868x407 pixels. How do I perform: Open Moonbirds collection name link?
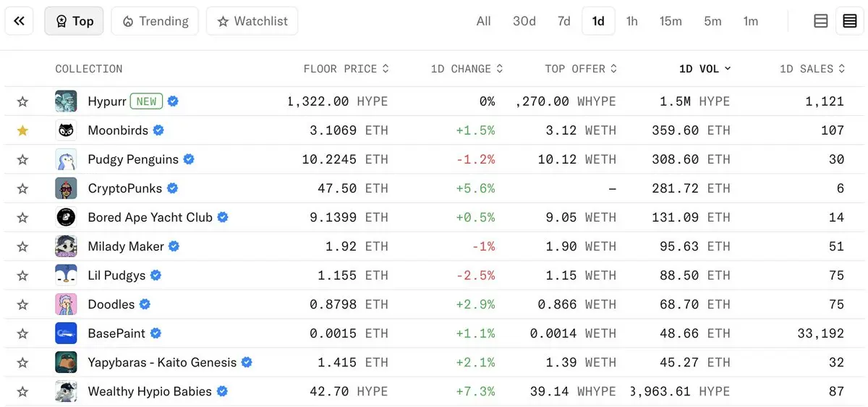tap(118, 130)
